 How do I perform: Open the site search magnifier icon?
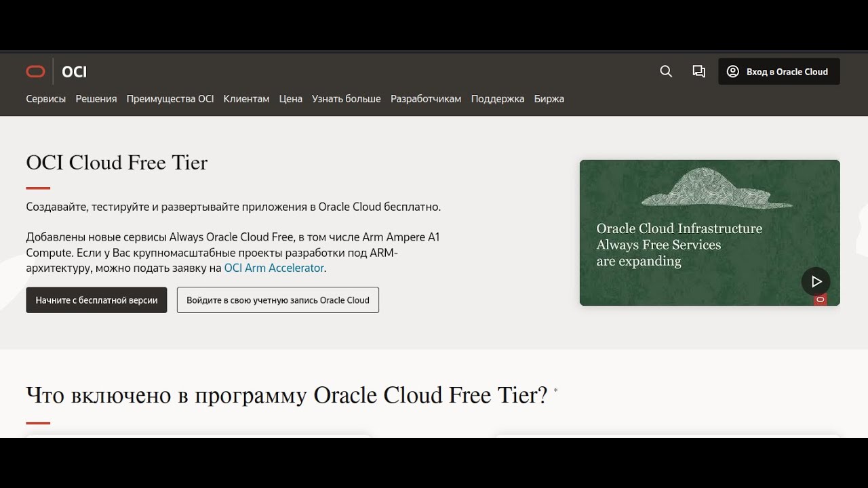(x=666, y=71)
